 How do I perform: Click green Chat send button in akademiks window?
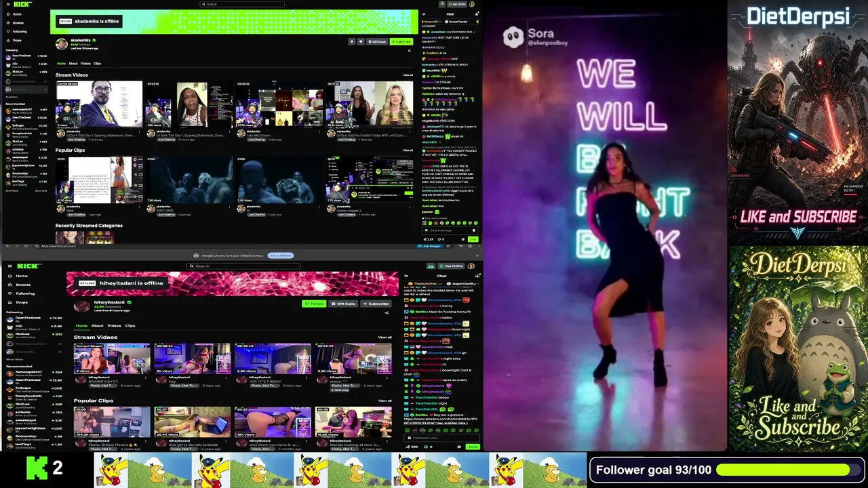point(473,239)
